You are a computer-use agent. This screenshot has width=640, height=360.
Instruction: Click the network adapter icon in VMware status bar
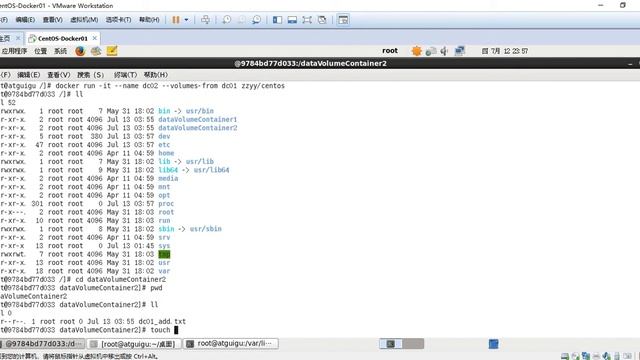[x=586, y=356]
